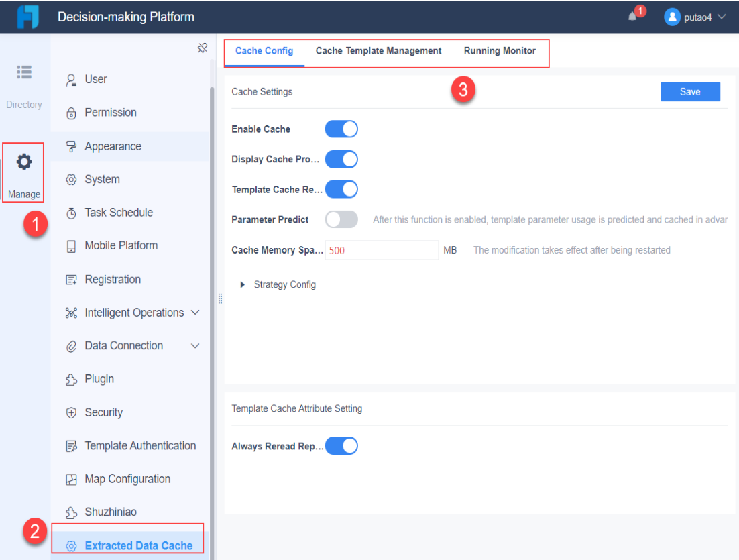Disable the Enable Cache toggle
The width and height of the screenshot is (739, 560).
[341, 129]
